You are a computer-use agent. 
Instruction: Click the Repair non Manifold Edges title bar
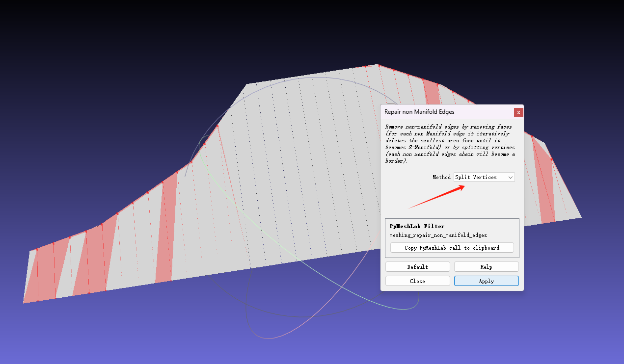pos(442,112)
